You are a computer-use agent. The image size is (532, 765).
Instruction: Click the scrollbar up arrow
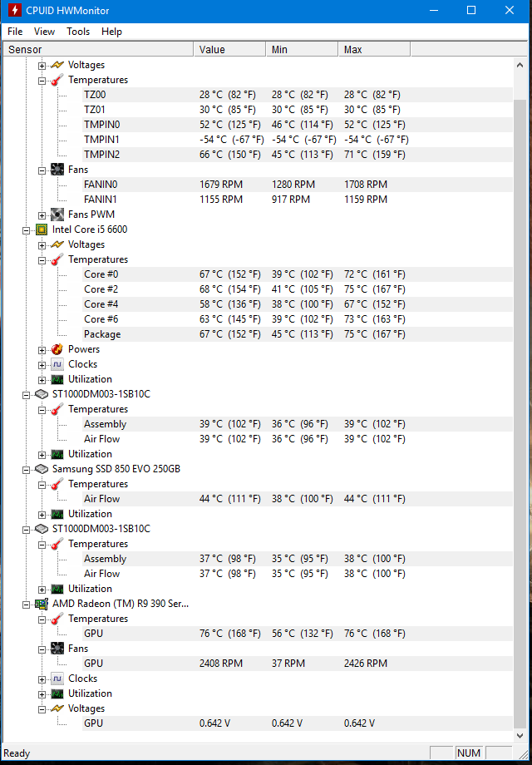(x=520, y=64)
